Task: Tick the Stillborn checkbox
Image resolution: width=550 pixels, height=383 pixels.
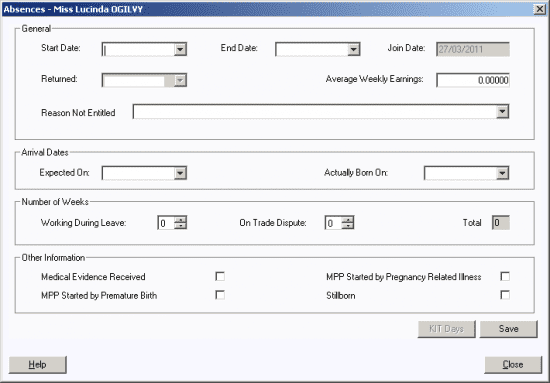Action: [505, 295]
